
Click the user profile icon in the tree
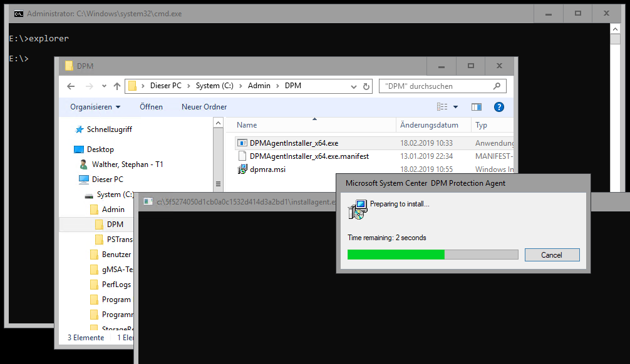[x=83, y=164]
